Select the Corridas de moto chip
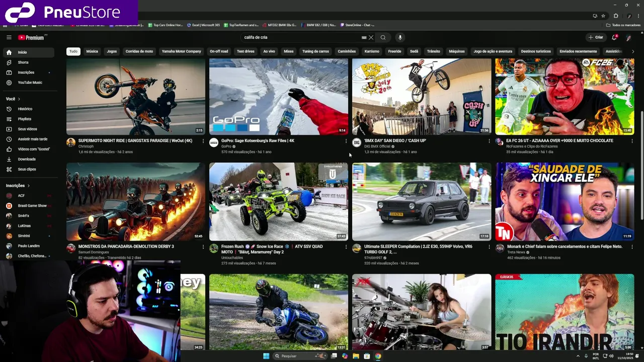644x362 pixels. point(139,51)
